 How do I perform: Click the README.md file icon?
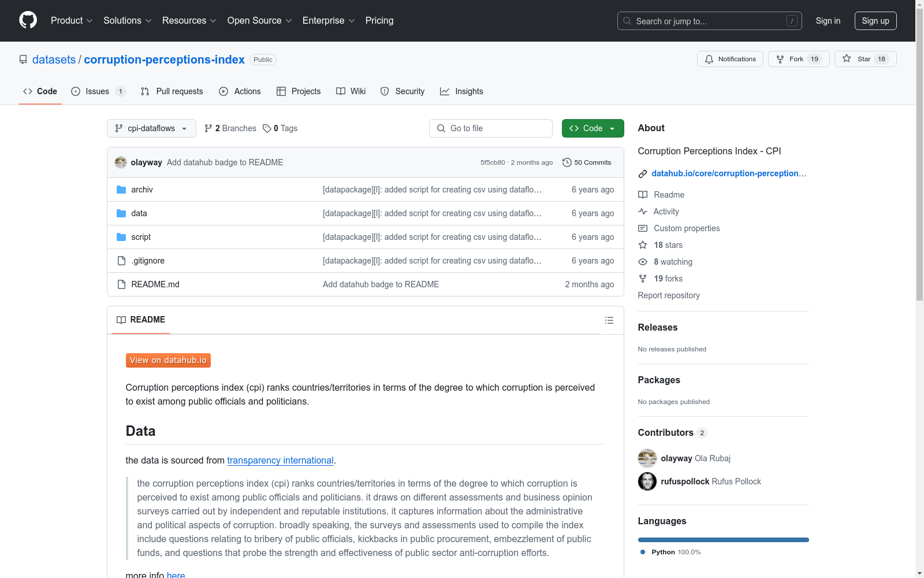(x=121, y=284)
